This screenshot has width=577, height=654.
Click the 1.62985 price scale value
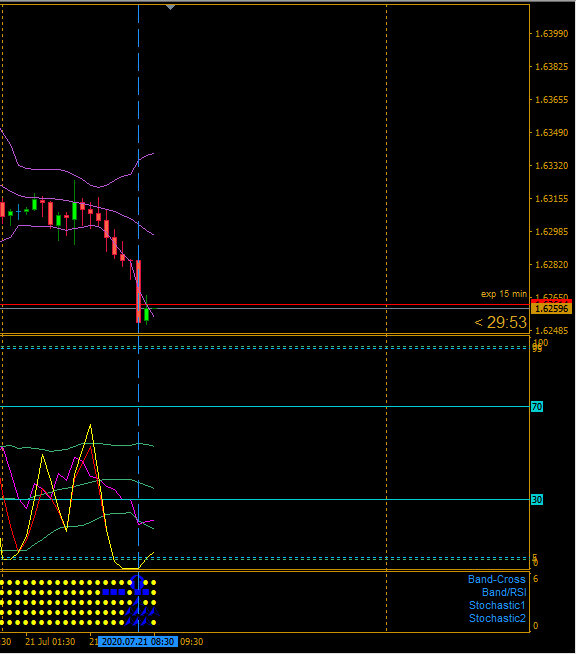(x=552, y=231)
